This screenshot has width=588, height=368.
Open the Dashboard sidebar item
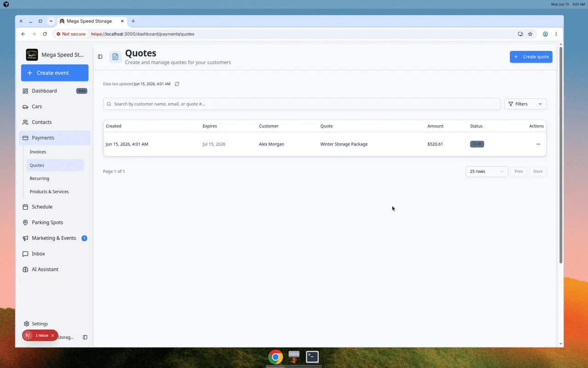[x=55, y=91]
